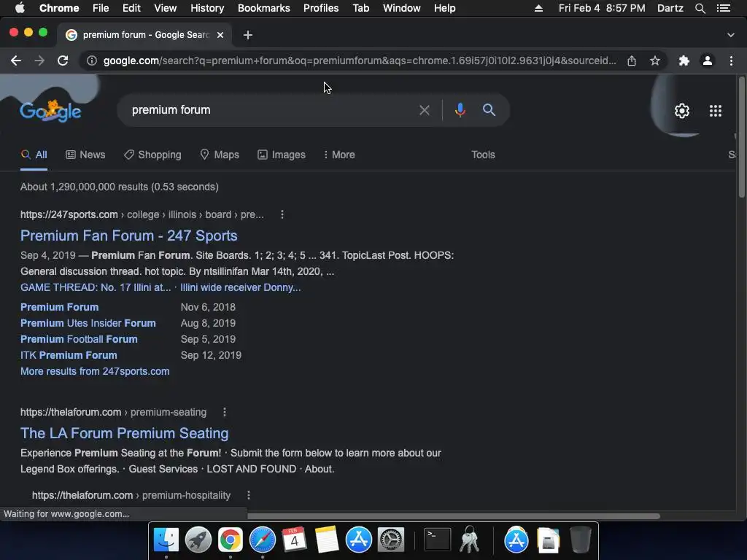Image resolution: width=747 pixels, height=560 pixels.
Task: Open Keychain Access from the Dock
Action: [469, 540]
